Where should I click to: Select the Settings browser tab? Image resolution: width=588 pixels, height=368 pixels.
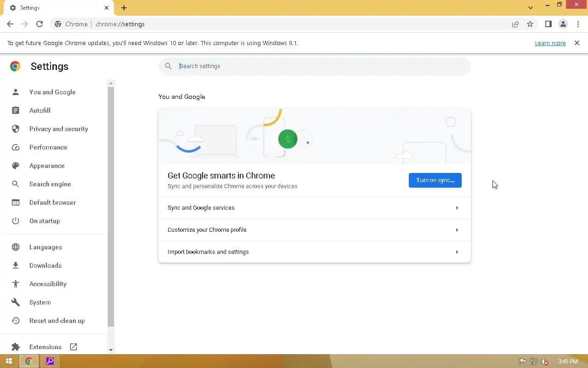(x=59, y=8)
